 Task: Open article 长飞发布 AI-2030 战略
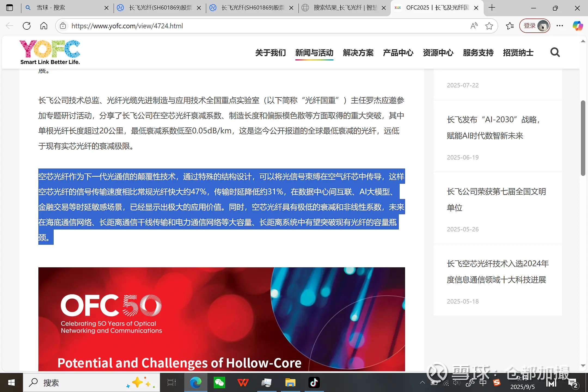(493, 127)
